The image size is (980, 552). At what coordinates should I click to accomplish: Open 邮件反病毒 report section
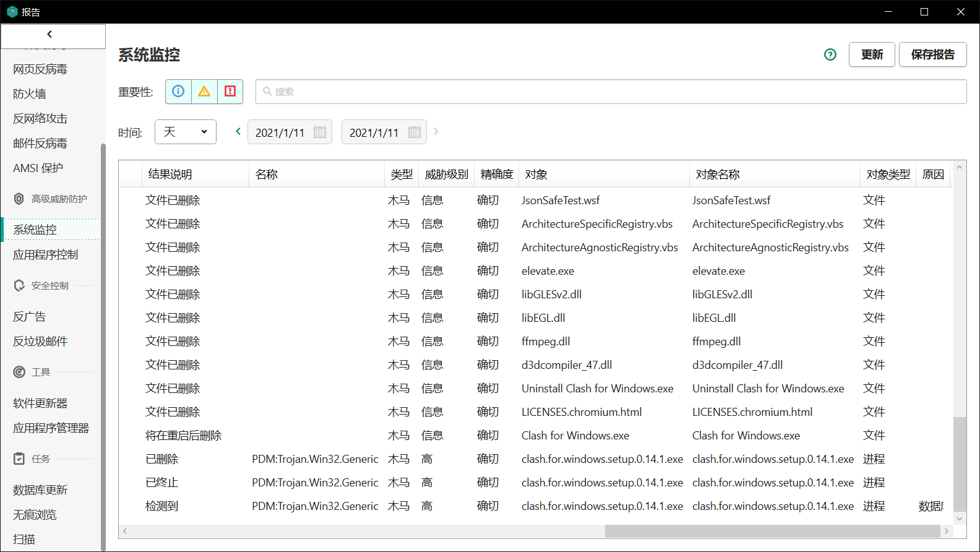coord(40,144)
